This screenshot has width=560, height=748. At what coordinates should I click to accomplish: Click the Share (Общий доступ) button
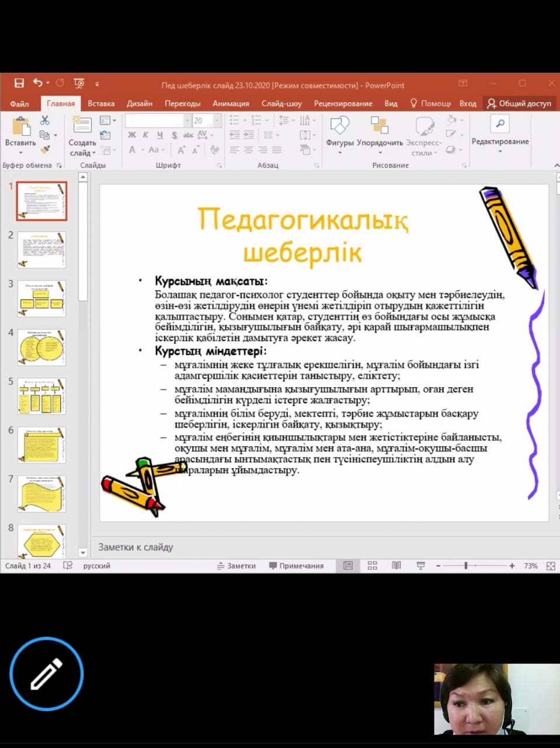pos(519,103)
